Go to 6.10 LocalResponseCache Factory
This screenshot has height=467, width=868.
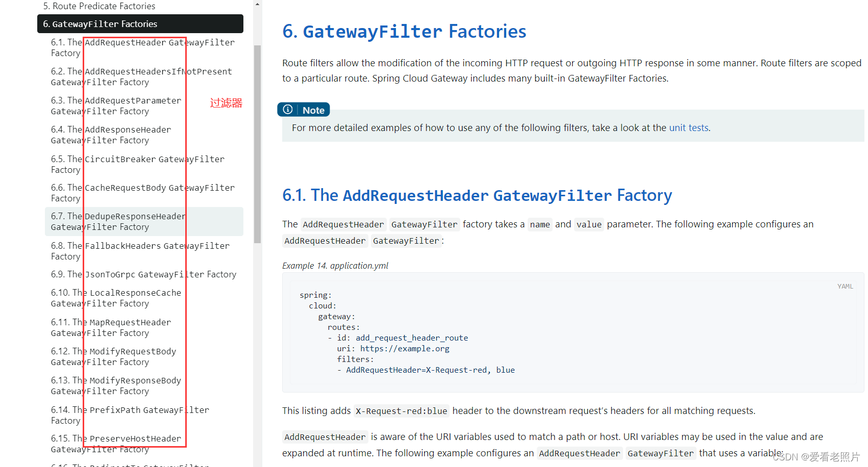click(116, 298)
